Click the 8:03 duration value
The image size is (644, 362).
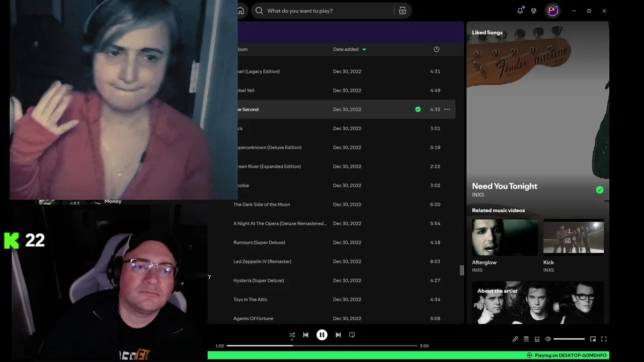435,261
